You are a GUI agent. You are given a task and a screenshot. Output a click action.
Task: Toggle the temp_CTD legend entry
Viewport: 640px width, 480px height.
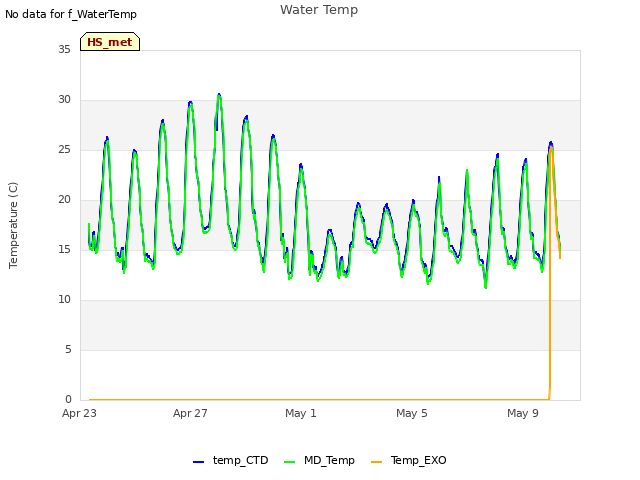tap(231, 460)
